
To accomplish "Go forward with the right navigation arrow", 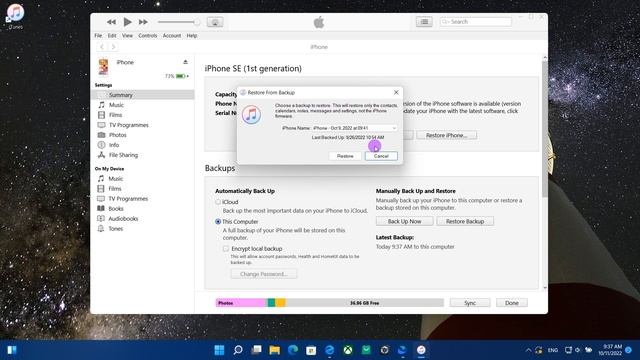I will click(113, 47).
